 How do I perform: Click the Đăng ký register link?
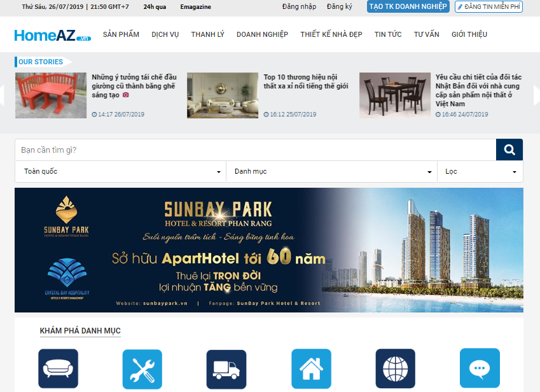pos(339,6)
